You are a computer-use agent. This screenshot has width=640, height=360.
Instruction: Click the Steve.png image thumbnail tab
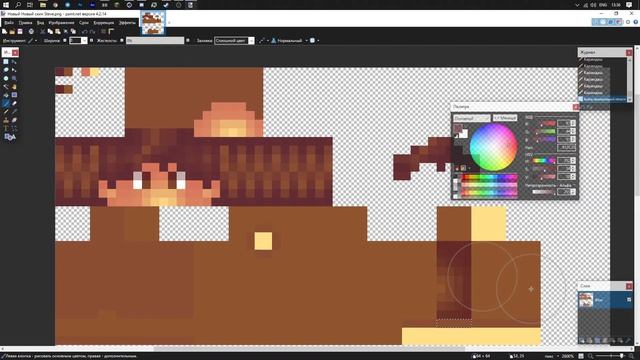tap(153, 23)
